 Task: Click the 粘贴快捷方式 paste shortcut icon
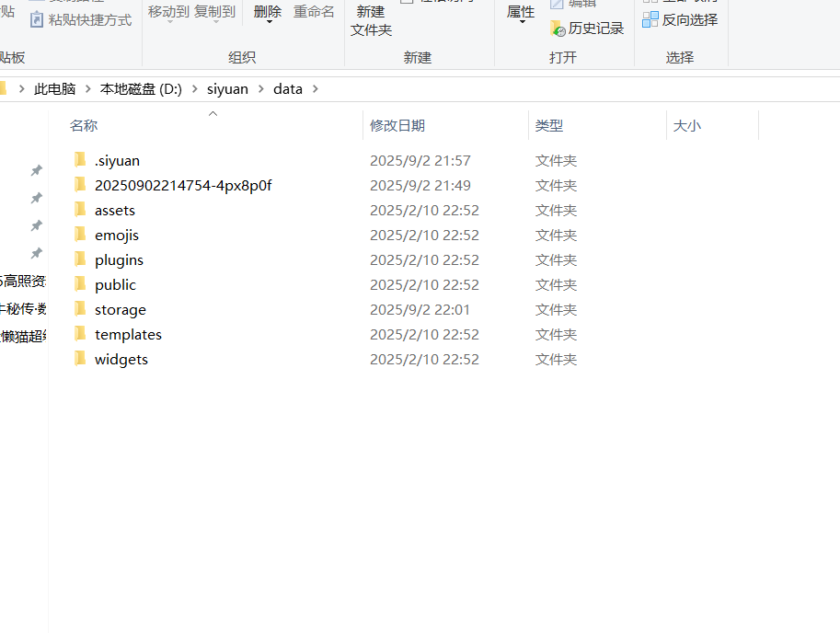[37, 20]
